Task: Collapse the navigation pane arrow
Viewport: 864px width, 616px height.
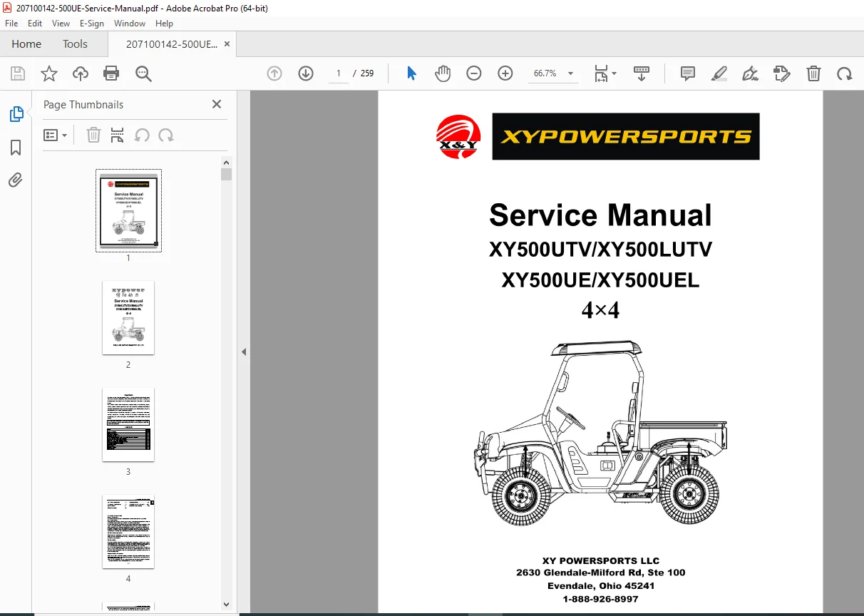Action: click(x=244, y=352)
